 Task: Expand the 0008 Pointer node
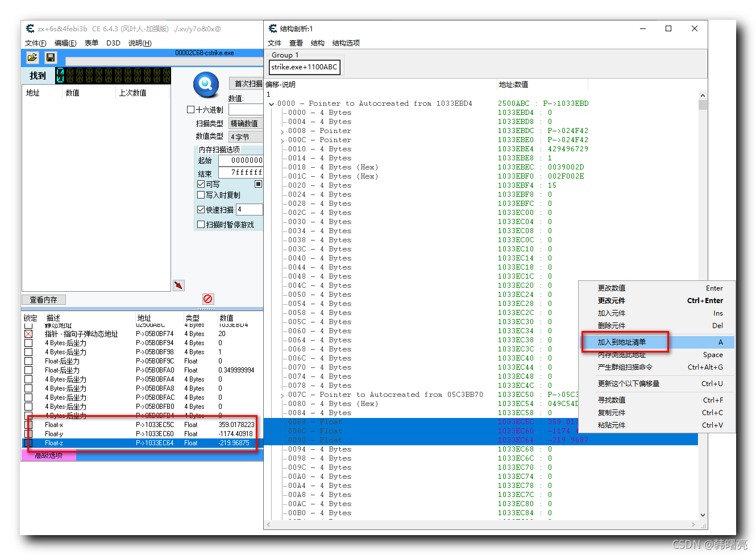(283, 131)
